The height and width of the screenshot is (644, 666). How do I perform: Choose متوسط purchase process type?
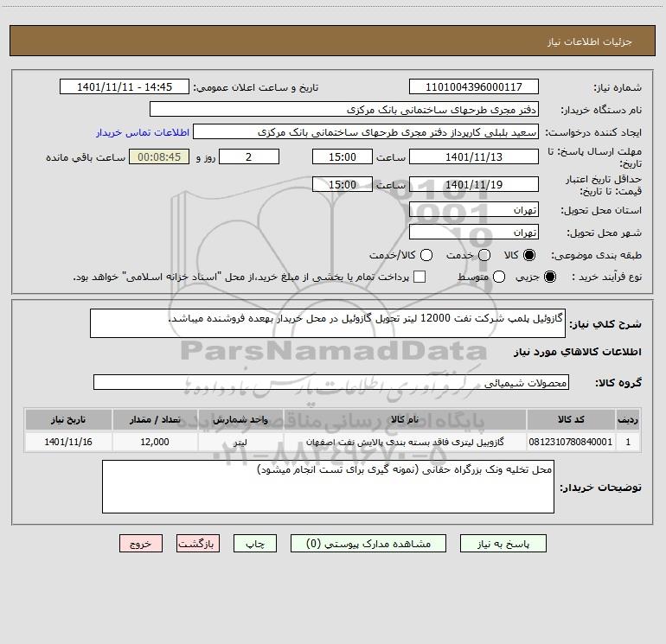point(499,277)
